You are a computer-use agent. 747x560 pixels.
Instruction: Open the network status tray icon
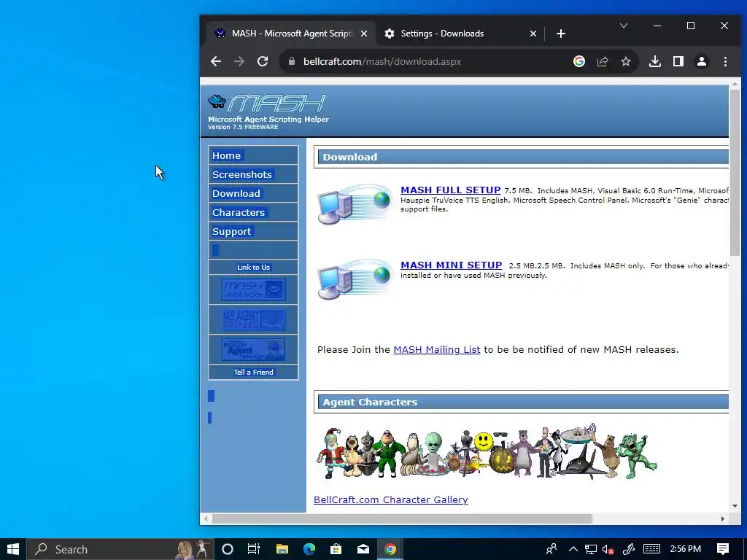591,549
